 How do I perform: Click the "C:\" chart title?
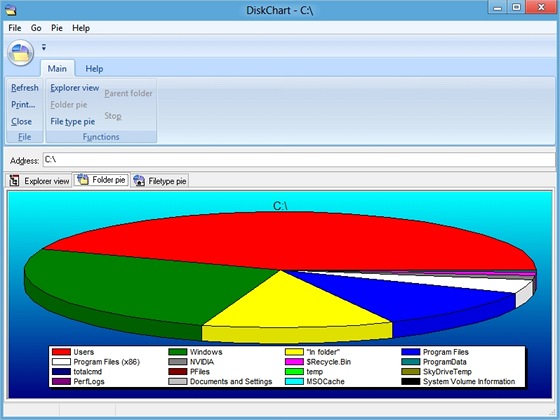coord(280,206)
